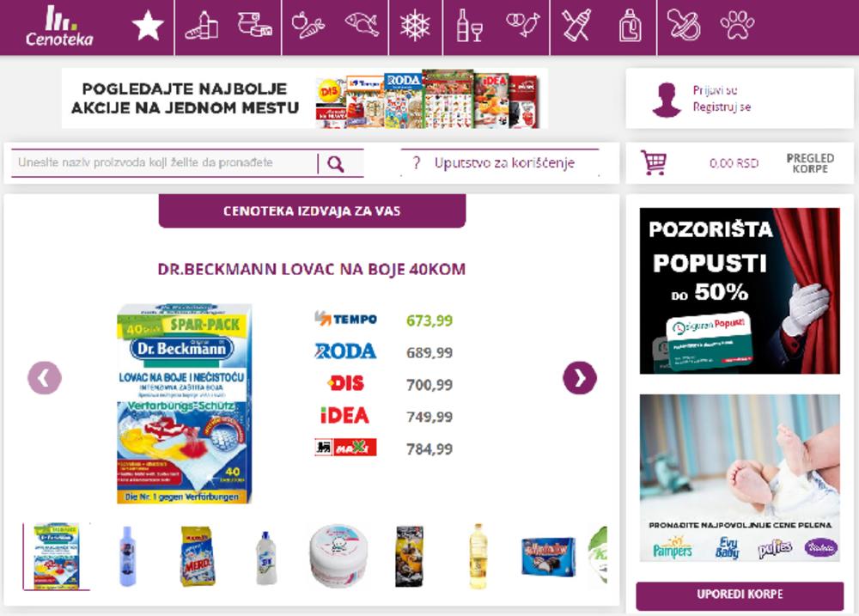Click the Registruj se link
This screenshot has width=859, height=616.
[x=722, y=107]
